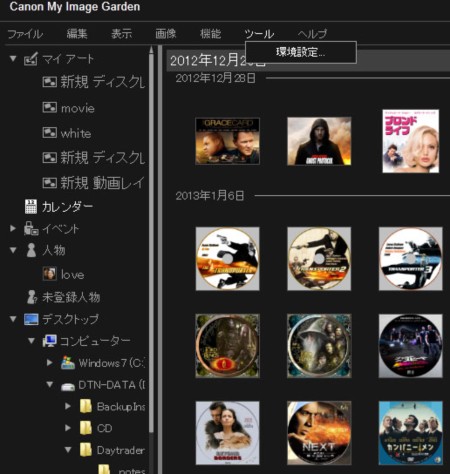
Task: Select The Grace Card thumbnail
Action: click(x=228, y=141)
